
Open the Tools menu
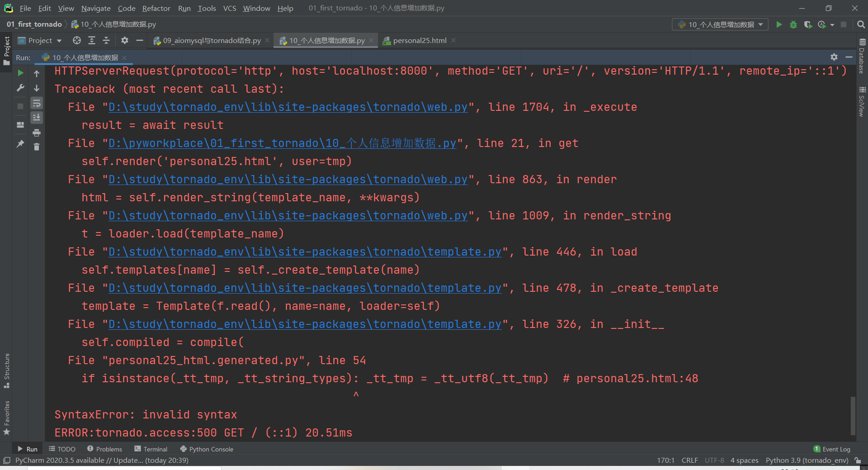pyautogui.click(x=207, y=8)
